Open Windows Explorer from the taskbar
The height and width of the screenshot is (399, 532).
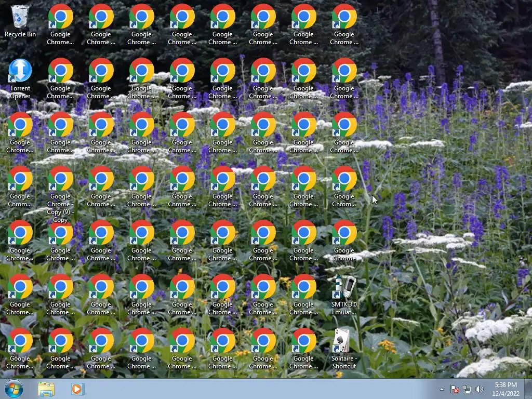[x=46, y=389]
